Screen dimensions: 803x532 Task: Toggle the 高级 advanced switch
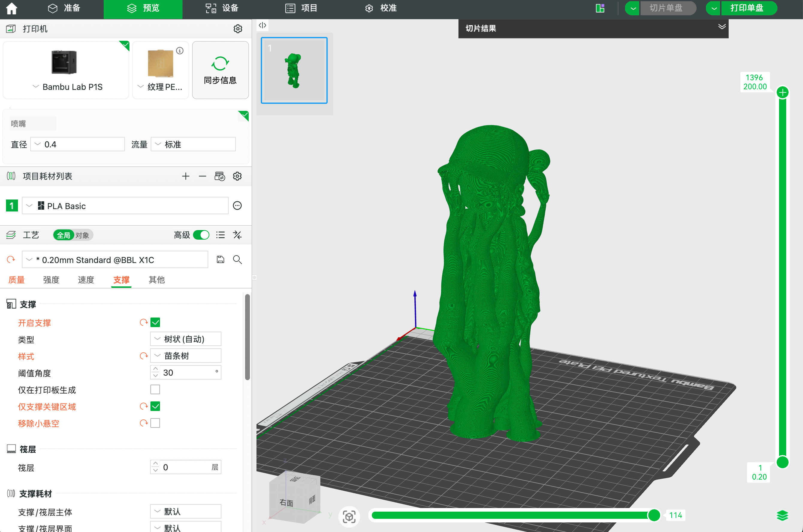tap(201, 235)
